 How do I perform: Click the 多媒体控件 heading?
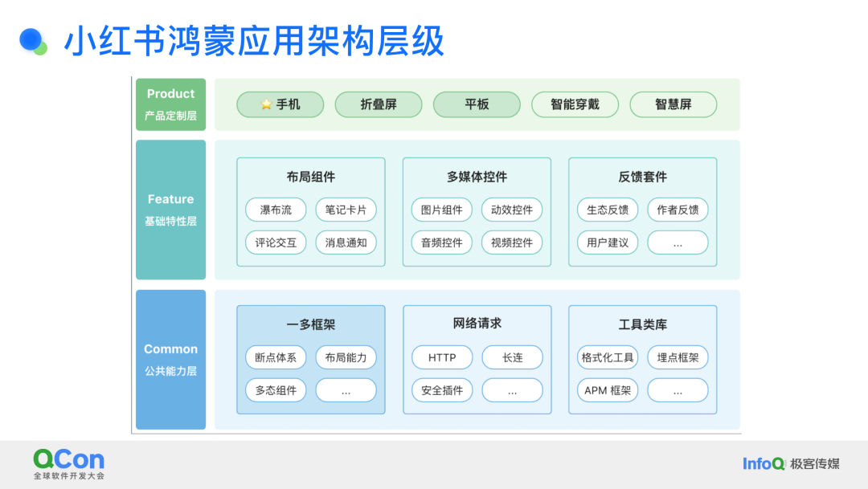477,177
